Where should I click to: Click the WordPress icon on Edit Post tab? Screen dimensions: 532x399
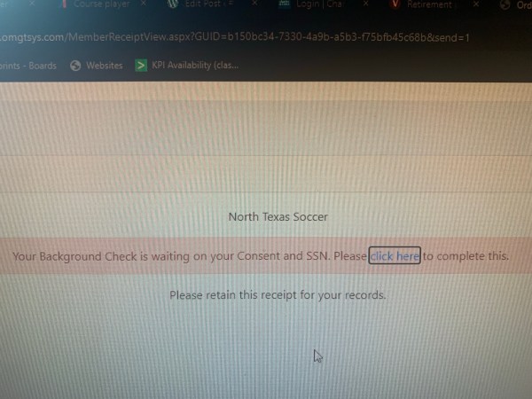click(173, 4)
